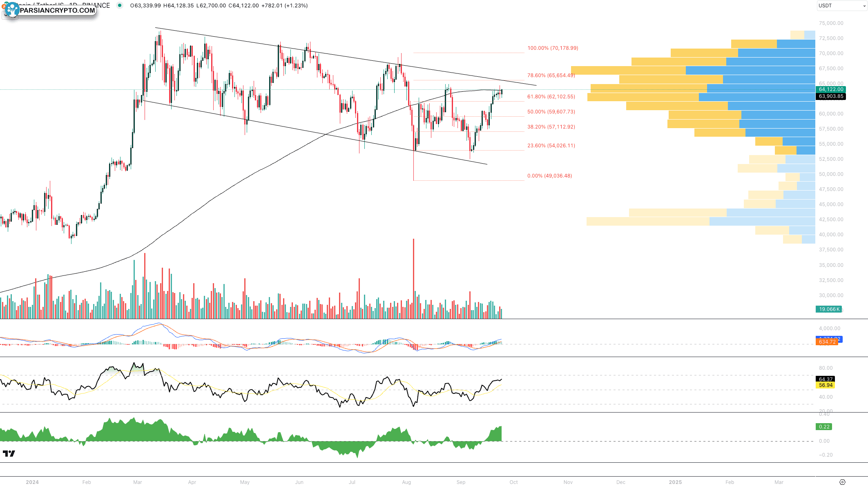Click the 42,500.00 price axis label
868x486 pixels.
tap(831, 220)
